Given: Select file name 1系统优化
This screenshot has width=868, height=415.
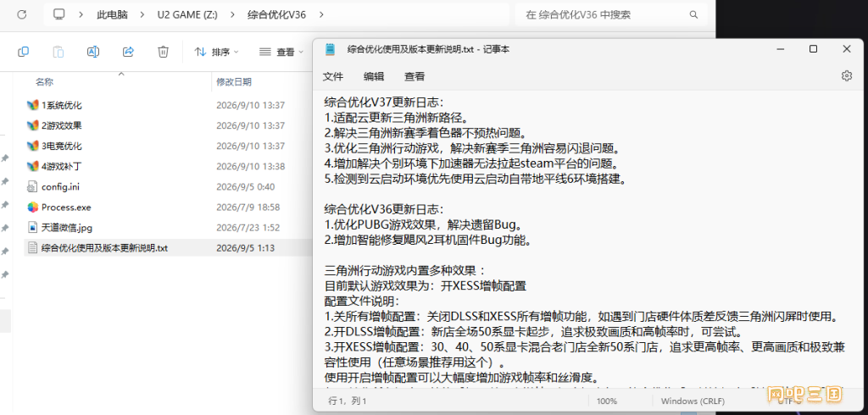Looking at the screenshot, I should point(61,105).
